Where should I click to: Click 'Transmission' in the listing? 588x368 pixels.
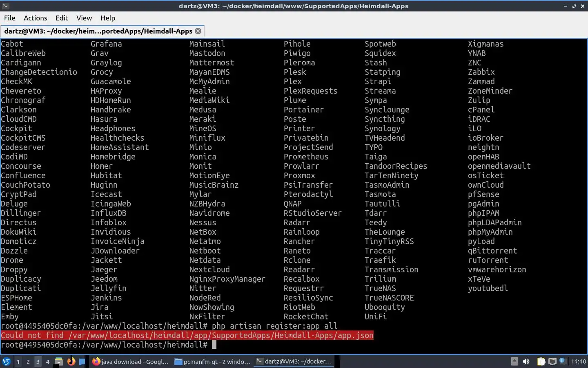pyautogui.click(x=392, y=269)
